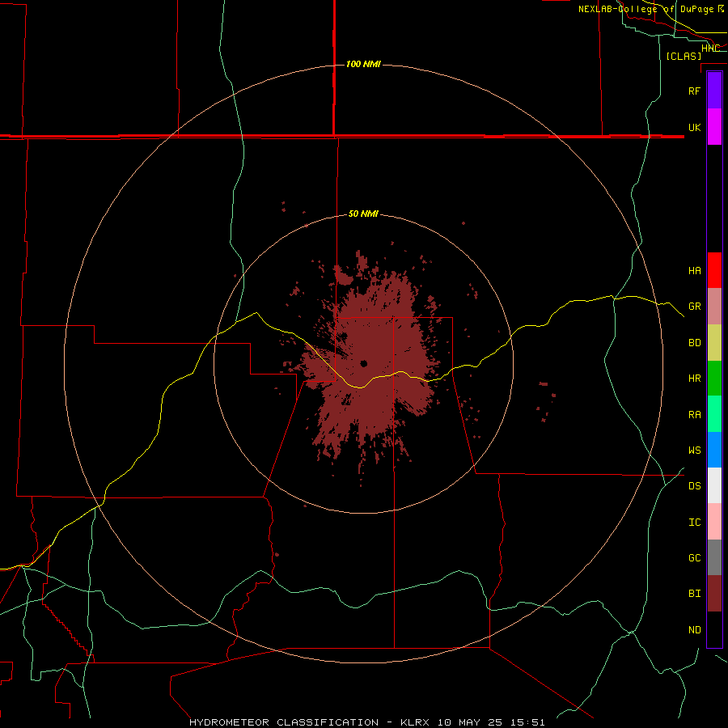Click the KLRX station identifier
Viewport: 728px width, 728px height.
(x=415, y=722)
